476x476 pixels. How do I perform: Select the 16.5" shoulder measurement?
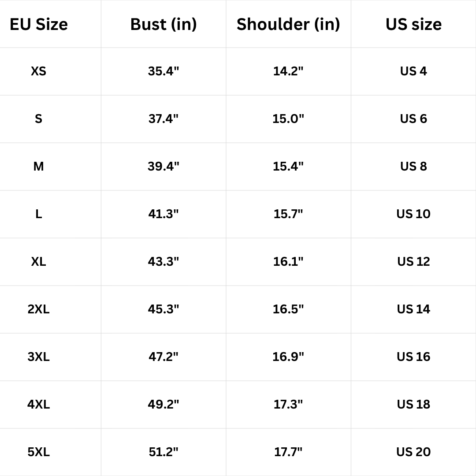click(288, 309)
